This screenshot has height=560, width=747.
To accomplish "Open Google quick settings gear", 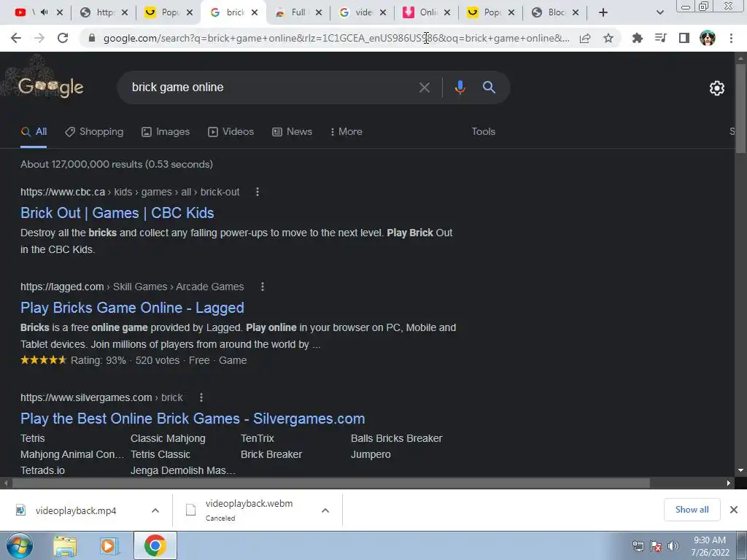I will click(717, 88).
